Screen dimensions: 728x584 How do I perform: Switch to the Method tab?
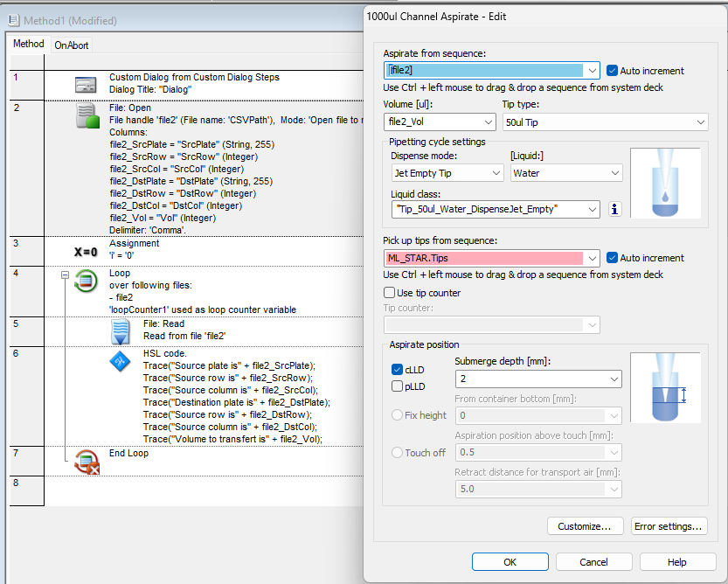point(29,44)
